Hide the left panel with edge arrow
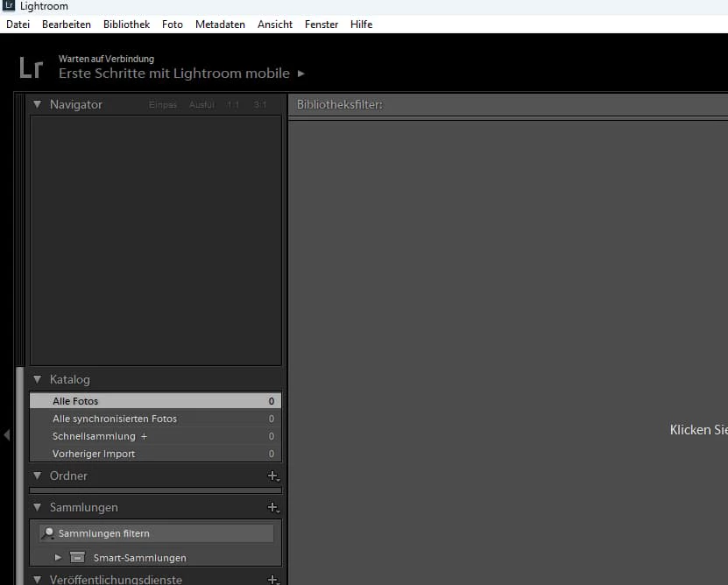 6,435
